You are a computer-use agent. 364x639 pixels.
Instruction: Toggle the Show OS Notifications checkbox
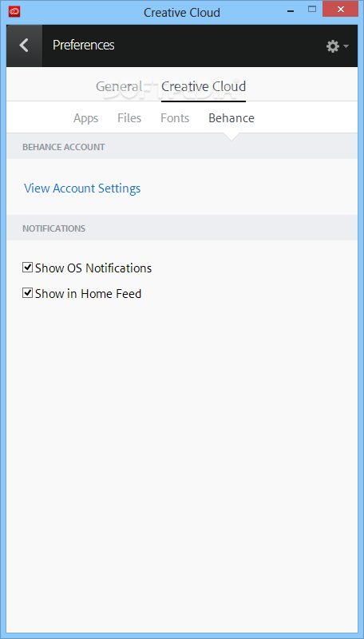pyautogui.click(x=27, y=268)
